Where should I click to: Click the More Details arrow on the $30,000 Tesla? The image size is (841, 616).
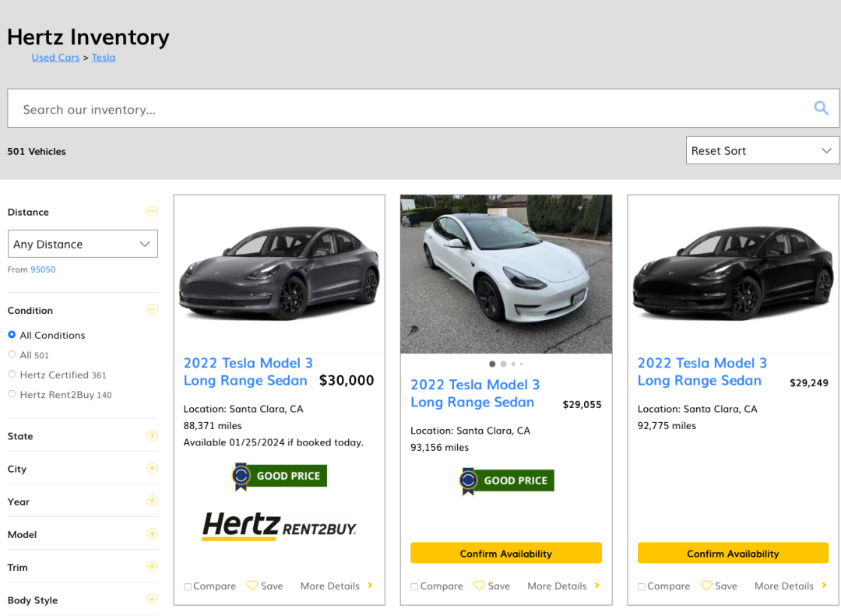click(x=370, y=586)
